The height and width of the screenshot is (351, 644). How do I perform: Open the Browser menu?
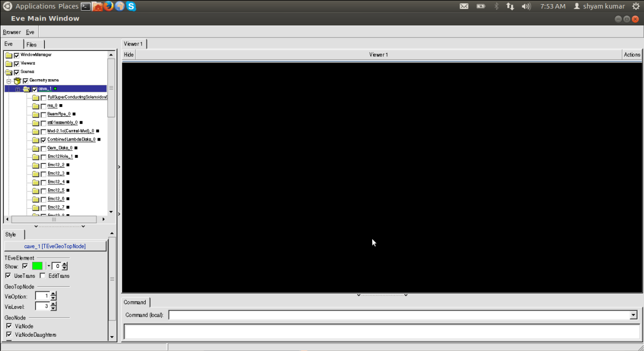pos(12,32)
